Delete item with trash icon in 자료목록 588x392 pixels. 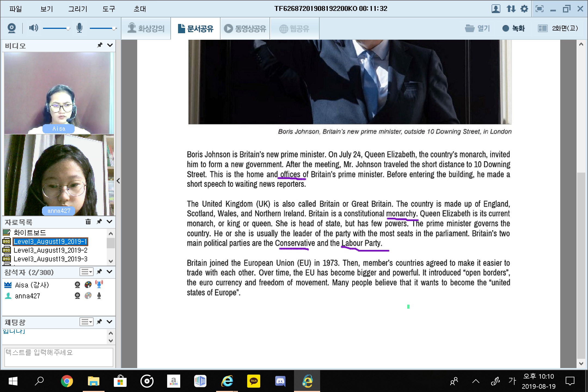(88, 222)
